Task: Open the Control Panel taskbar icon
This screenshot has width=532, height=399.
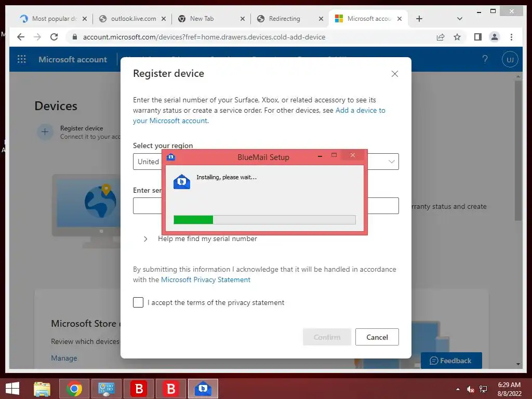Action: (106, 389)
